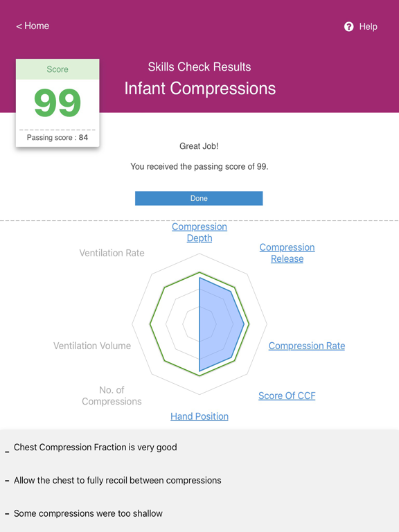399x532 pixels.
Task: Open the Compression Release link
Action: point(287,253)
